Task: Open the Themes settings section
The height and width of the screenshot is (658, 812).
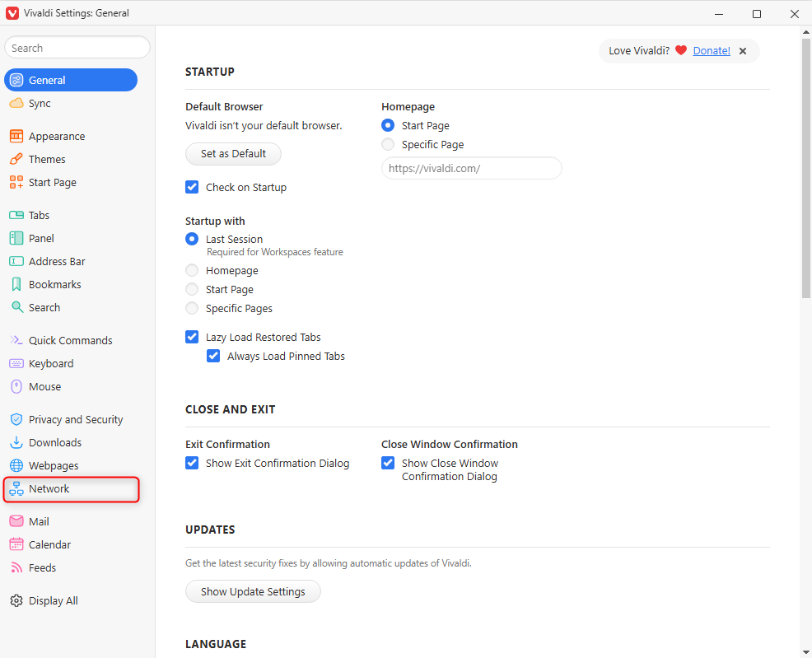Action: (71, 159)
